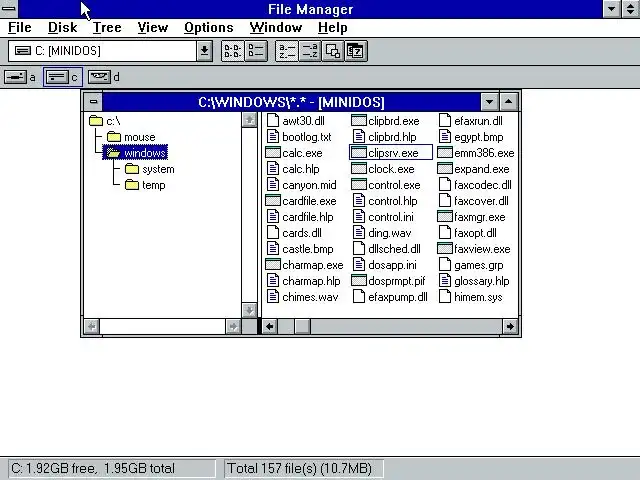Minimize the C:\WINDOWS directory window
The height and width of the screenshot is (480, 640).
coord(489,102)
